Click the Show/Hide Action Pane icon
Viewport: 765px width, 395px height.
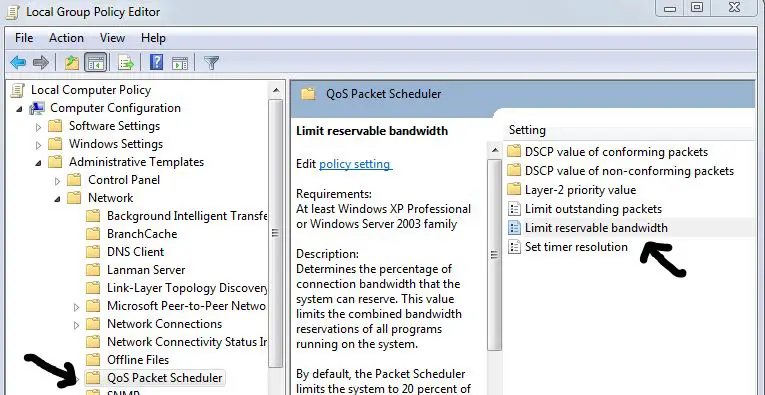(180, 63)
